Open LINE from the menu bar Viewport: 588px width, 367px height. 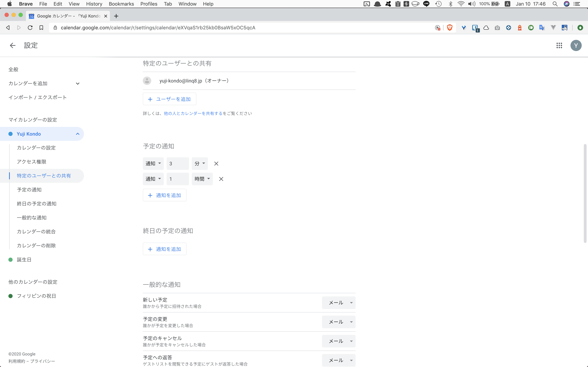coord(426,4)
